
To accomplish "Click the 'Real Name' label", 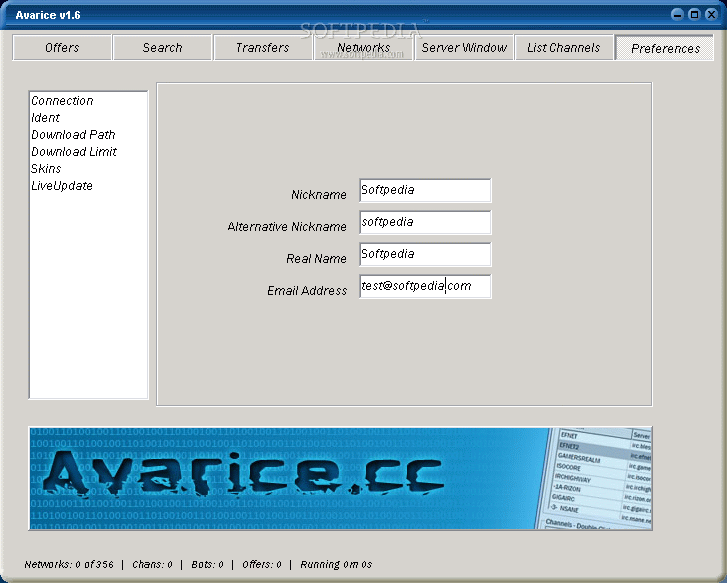I will pyautogui.click(x=316, y=259).
